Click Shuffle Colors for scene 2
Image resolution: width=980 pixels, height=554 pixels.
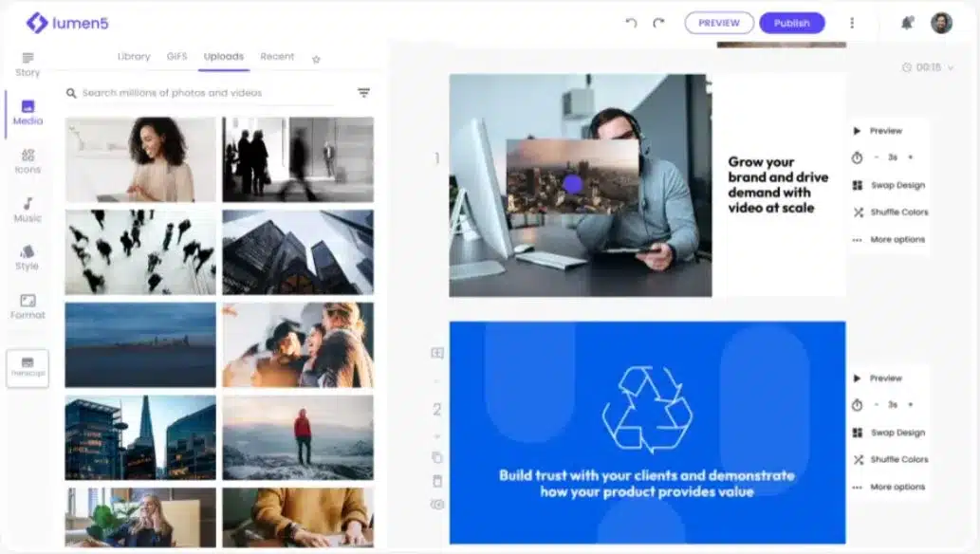point(891,459)
